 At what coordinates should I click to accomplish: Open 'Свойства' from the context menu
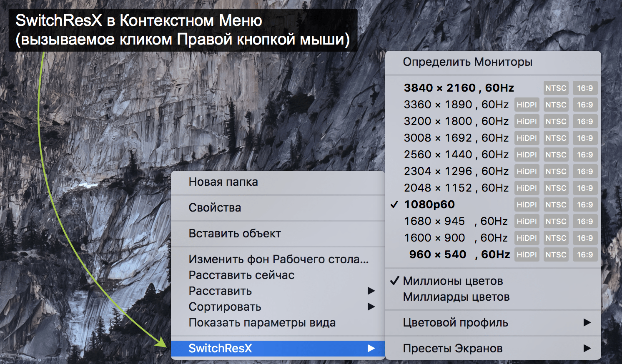pyautogui.click(x=278, y=208)
